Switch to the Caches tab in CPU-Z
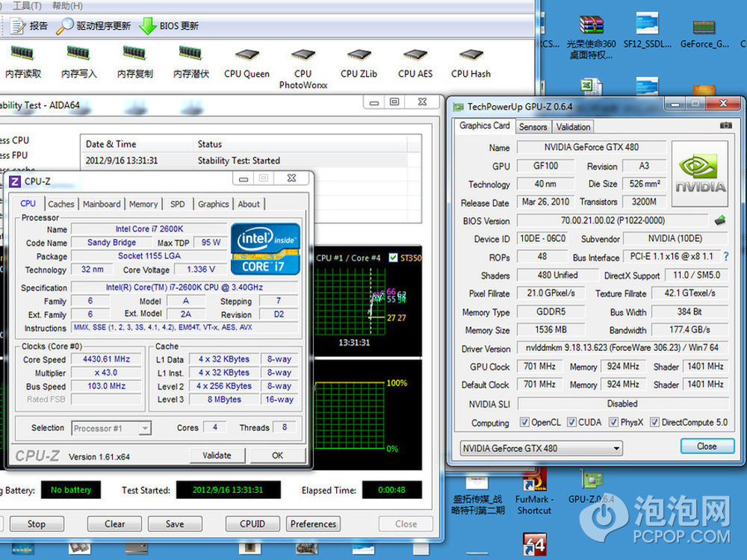 tap(61, 204)
